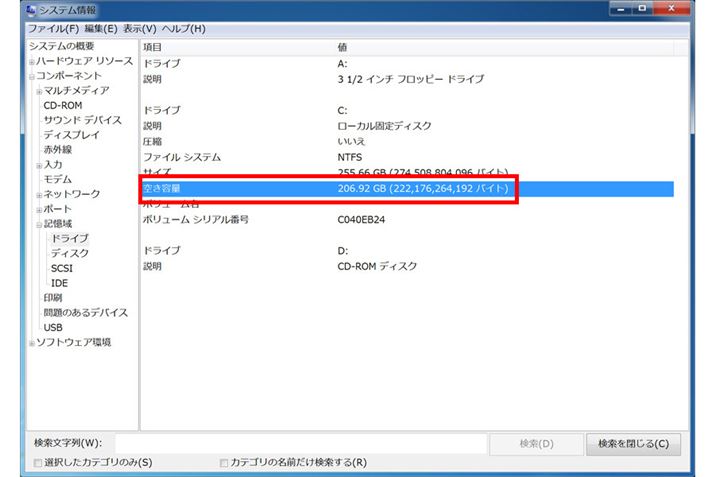Viewport: 715px width, 477px height.
Task: Open the ヘルプ(H) menu
Action: (184, 29)
